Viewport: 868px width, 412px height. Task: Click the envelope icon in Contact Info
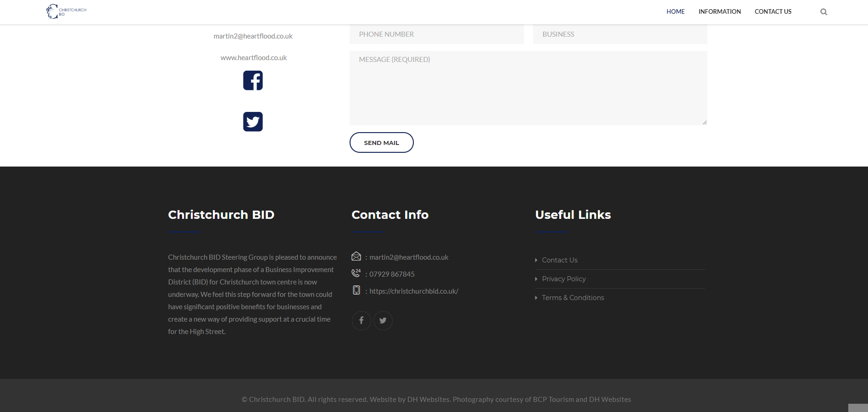(x=356, y=256)
